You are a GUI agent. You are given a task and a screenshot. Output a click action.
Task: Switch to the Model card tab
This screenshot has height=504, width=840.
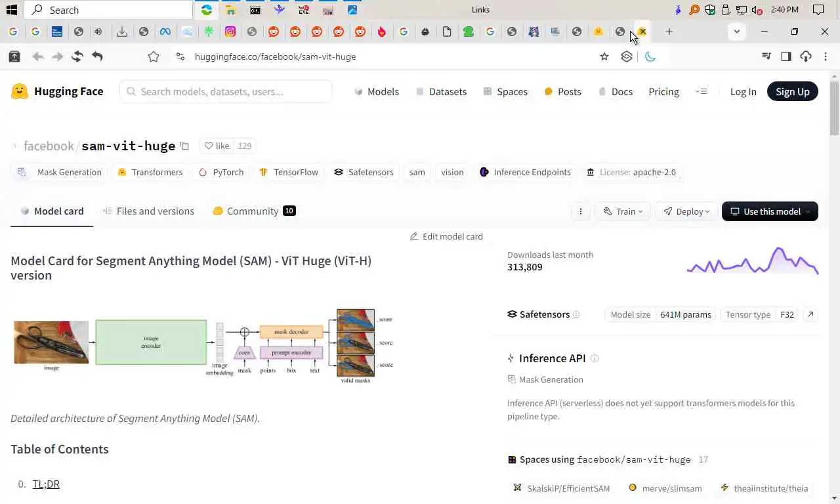pos(52,211)
